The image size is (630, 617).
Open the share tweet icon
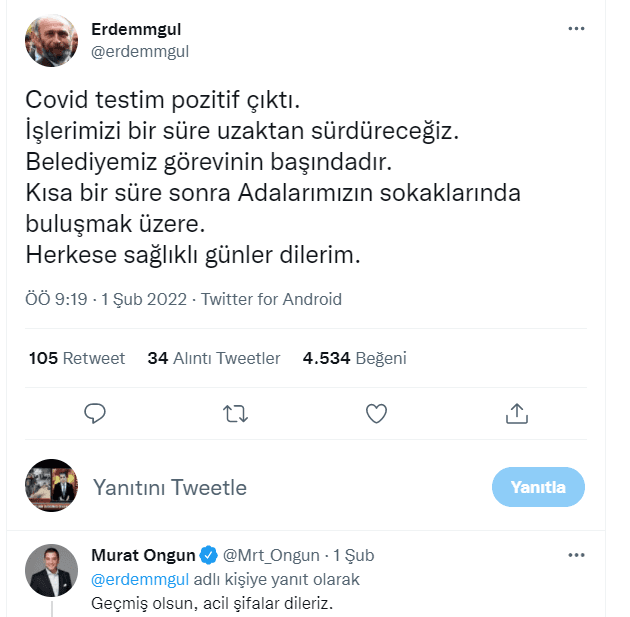516,412
